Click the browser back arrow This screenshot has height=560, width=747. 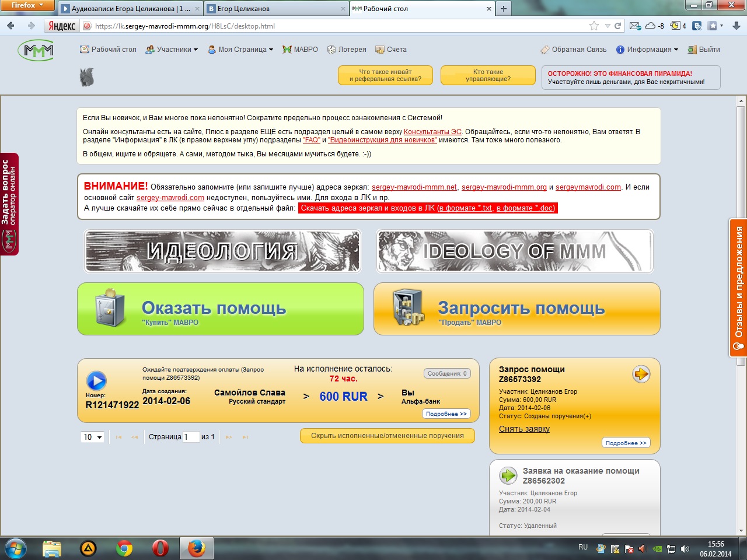coord(11,26)
